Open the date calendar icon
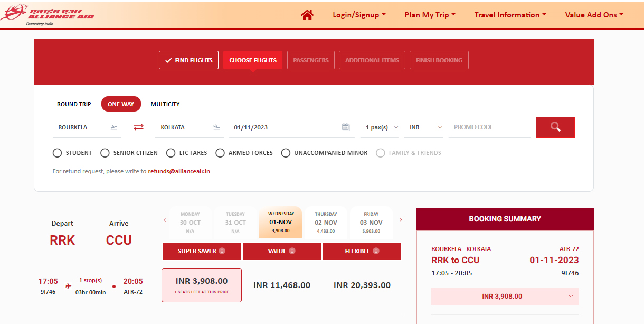644x324 pixels. [346, 127]
